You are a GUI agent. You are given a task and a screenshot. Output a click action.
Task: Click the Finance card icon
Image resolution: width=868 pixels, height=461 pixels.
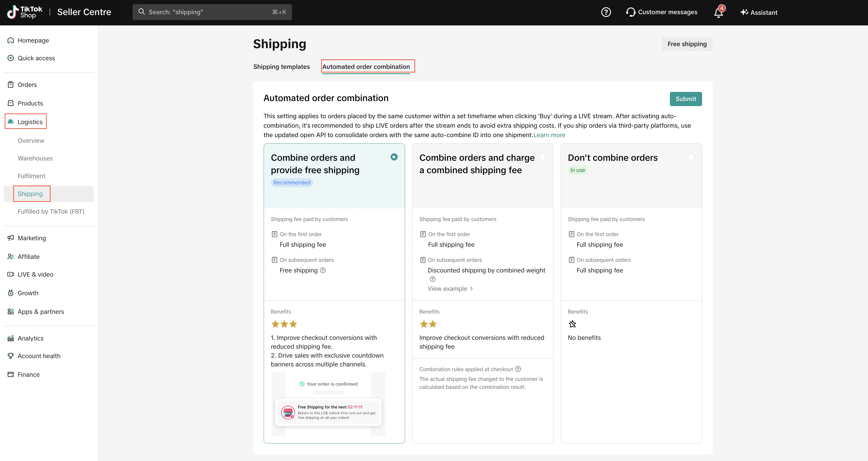coord(11,374)
